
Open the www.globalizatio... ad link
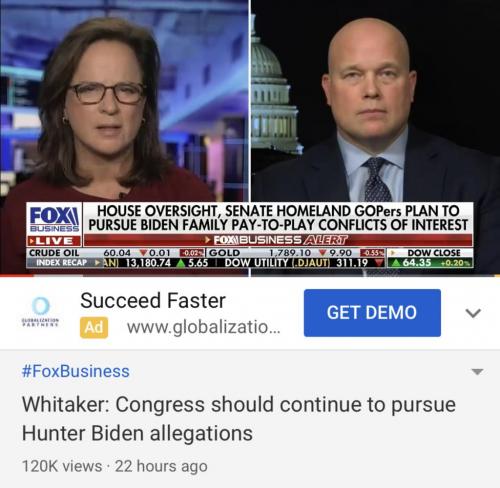[204, 327]
